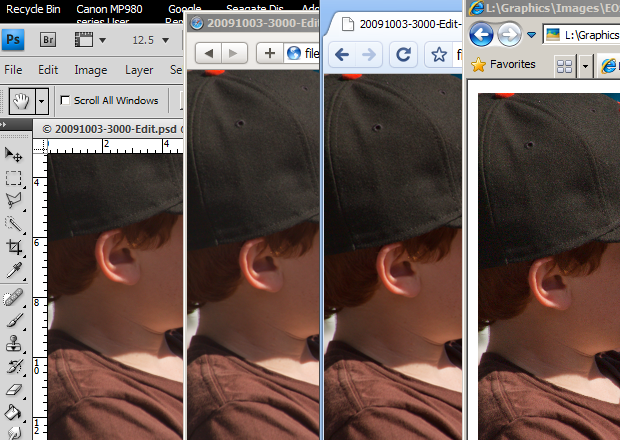Click the Photoshop Ps application icon
The height and width of the screenshot is (440, 620).
[13, 40]
